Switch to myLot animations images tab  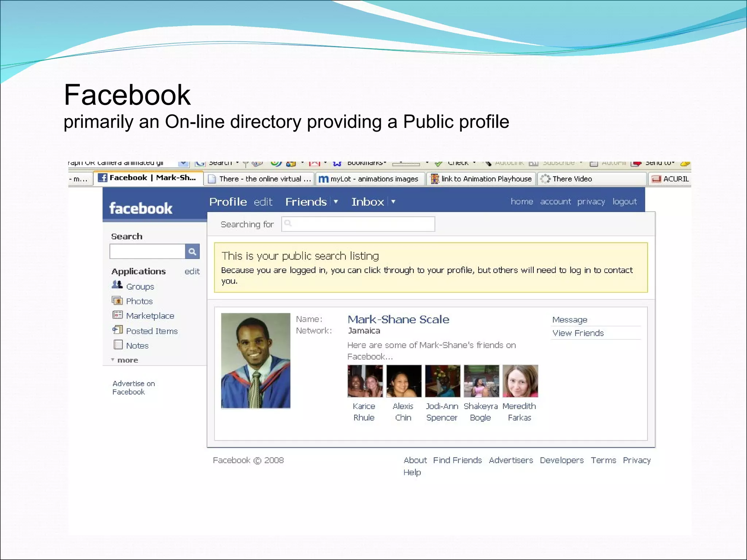(x=370, y=179)
